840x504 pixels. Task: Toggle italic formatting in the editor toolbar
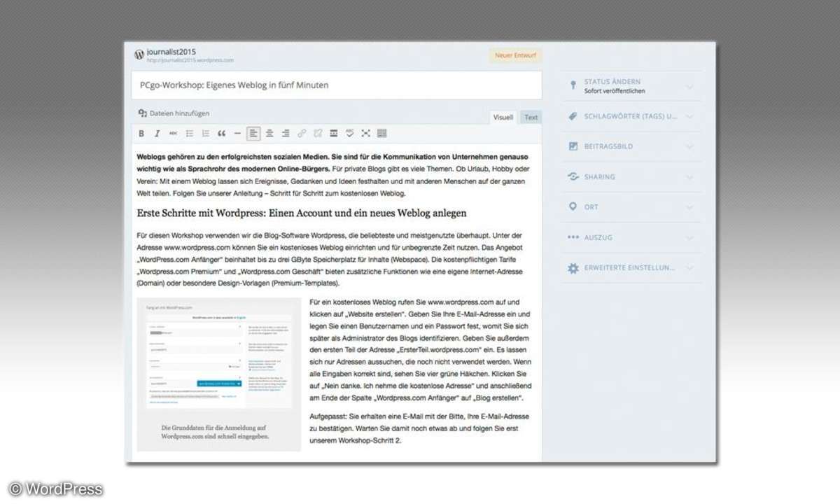point(157,133)
